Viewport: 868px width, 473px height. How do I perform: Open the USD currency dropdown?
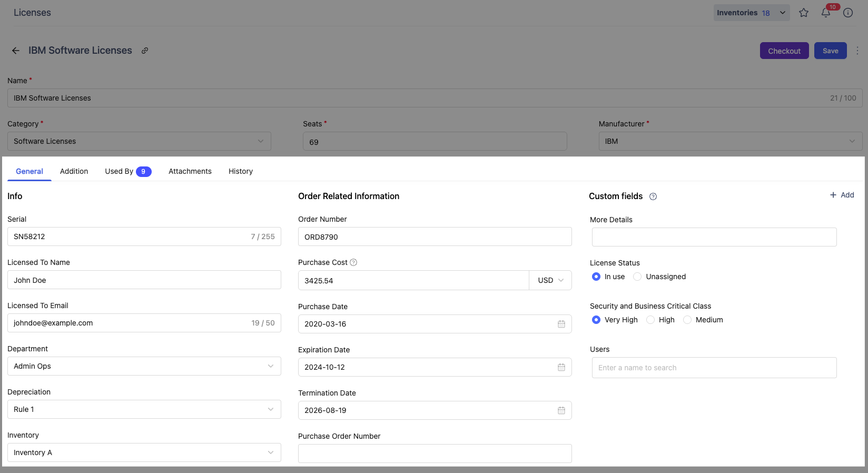(550, 280)
